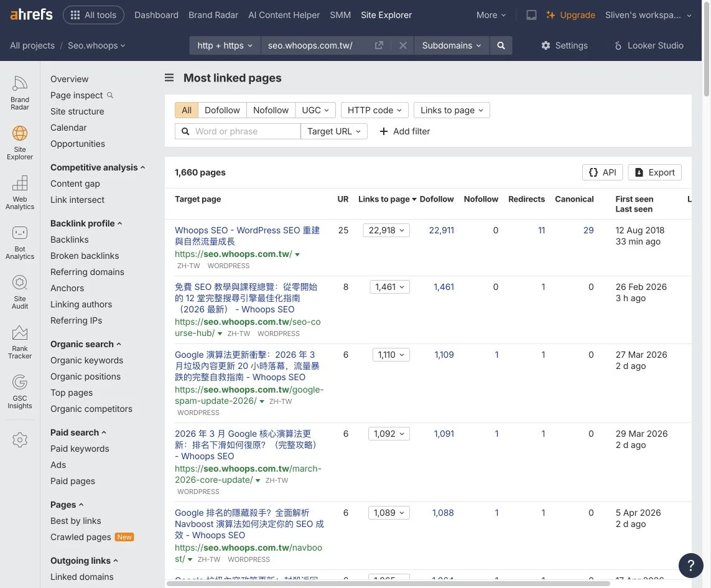Image resolution: width=711 pixels, height=588 pixels.
Task: Open the Links to page filter dropdown
Action: coord(452,110)
